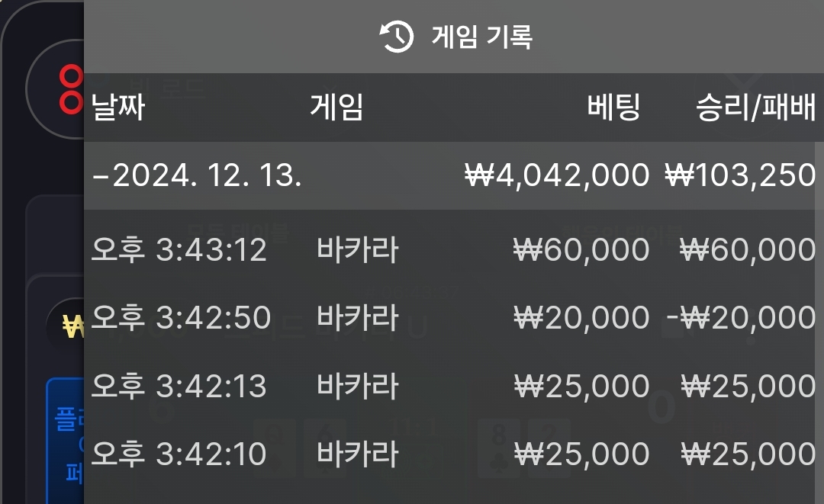
Task: Select the 오후 3:43:12 history entry
Action: pyautogui.click(x=454, y=249)
